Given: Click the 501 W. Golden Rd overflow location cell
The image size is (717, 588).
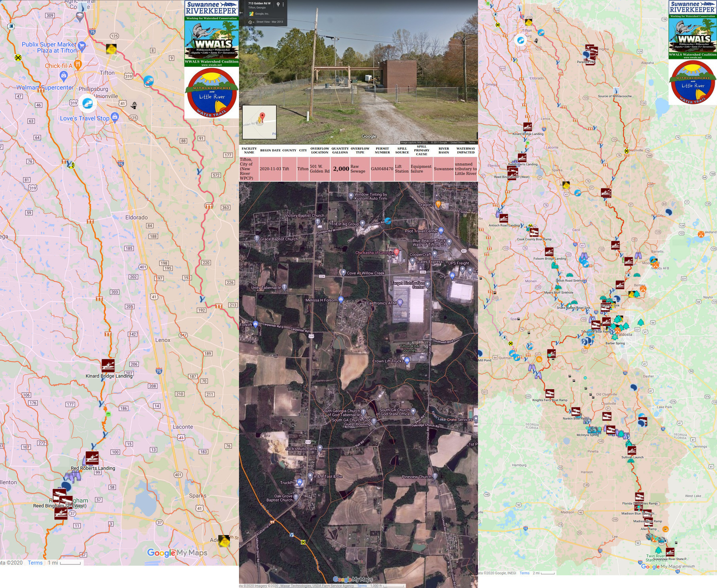Looking at the screenshot, I should click(x=319, y=169).
